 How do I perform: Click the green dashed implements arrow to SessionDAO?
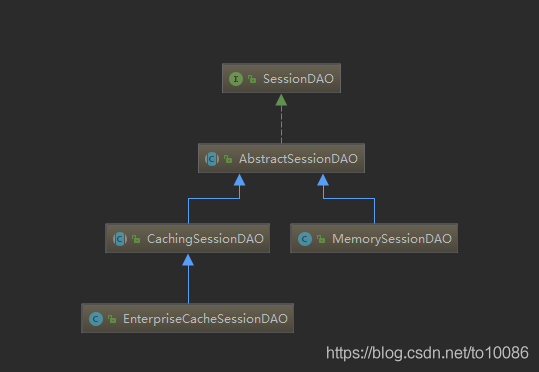pos(281,118)
